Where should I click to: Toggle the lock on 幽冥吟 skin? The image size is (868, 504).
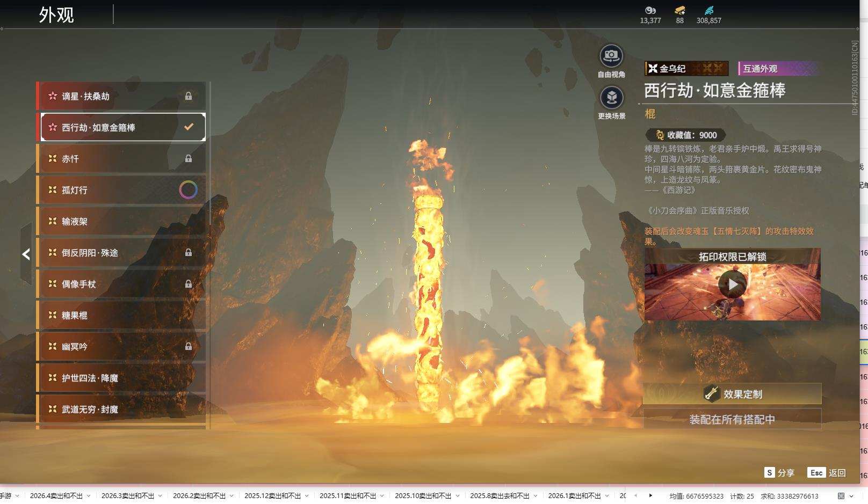click(x=189, y=347)
